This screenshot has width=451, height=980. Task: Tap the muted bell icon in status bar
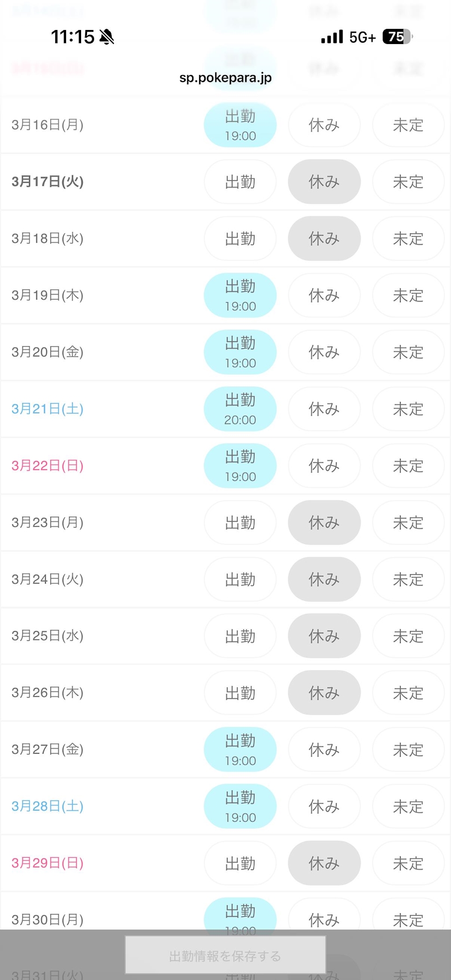[107, 37]
